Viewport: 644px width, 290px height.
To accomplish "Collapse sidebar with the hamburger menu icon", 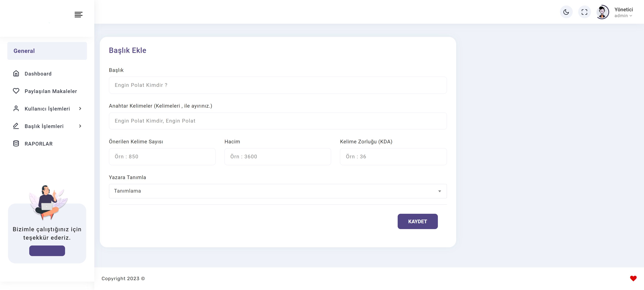I will [79, 14].
